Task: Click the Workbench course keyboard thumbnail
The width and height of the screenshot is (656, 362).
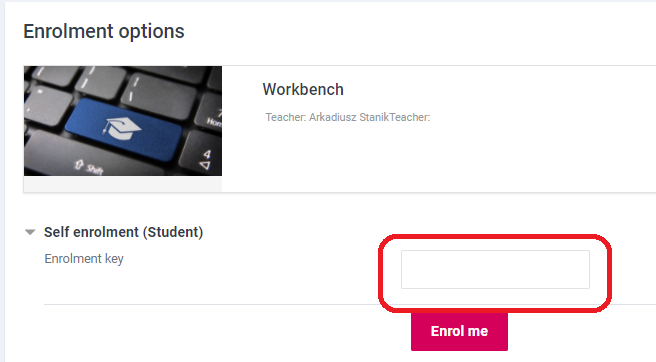Action: click(123, 121)
